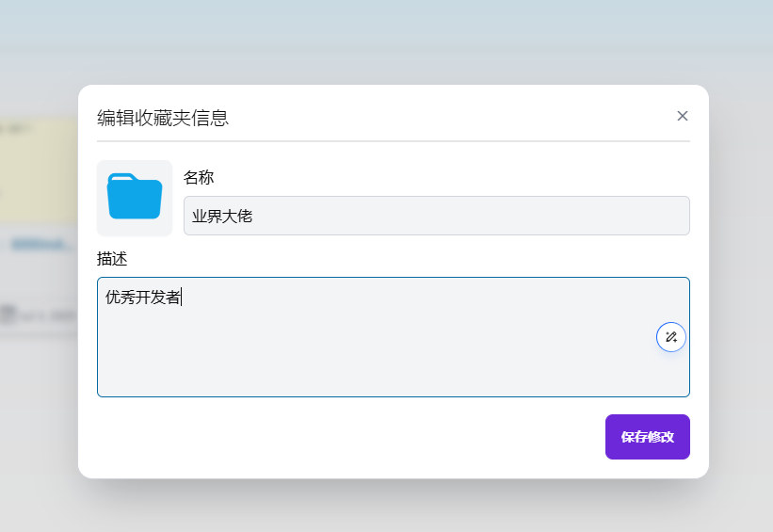This screenshot has height=532, width=773.
Task: Click inside the 描述 text area
Action: coord(393,337)
